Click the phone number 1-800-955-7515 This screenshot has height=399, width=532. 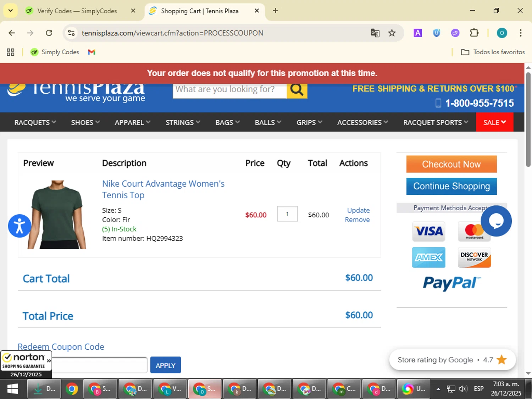[479, 103]
